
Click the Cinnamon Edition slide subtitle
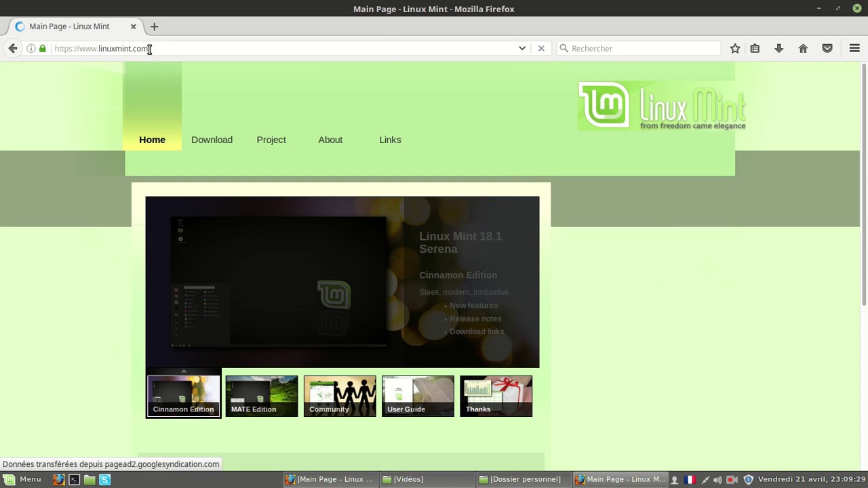[458, 275]
